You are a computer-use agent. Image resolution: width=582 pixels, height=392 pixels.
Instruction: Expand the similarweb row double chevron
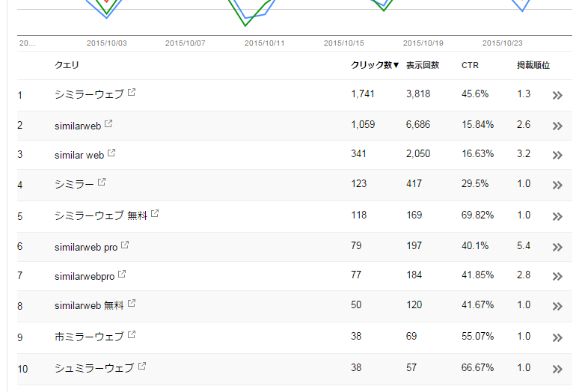pos(557,126)
